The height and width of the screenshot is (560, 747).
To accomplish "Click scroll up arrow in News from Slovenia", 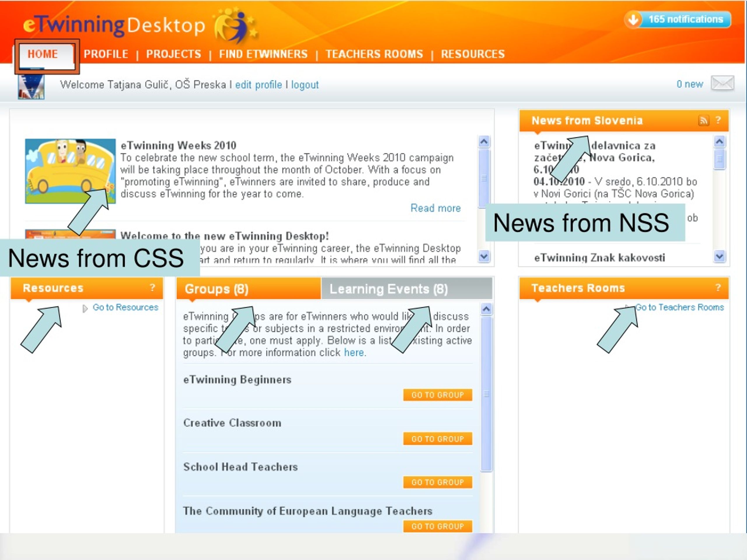I will pyautogui.click(x=719, y=141).
